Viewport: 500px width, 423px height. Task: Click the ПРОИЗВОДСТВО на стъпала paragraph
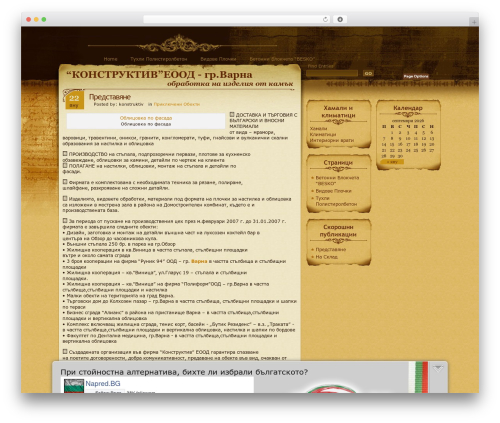point(157,157)
